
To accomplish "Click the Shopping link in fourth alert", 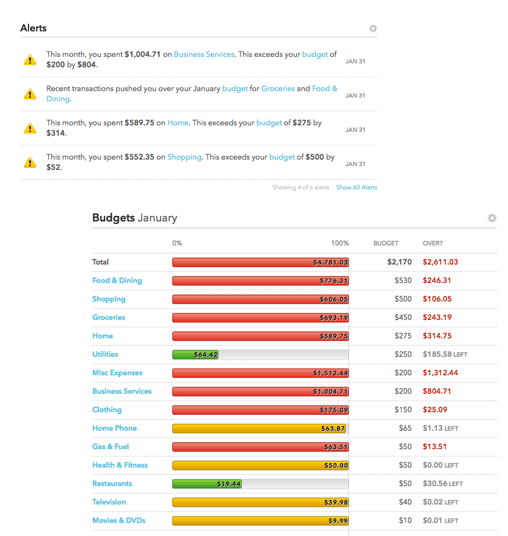I will 184,157.
